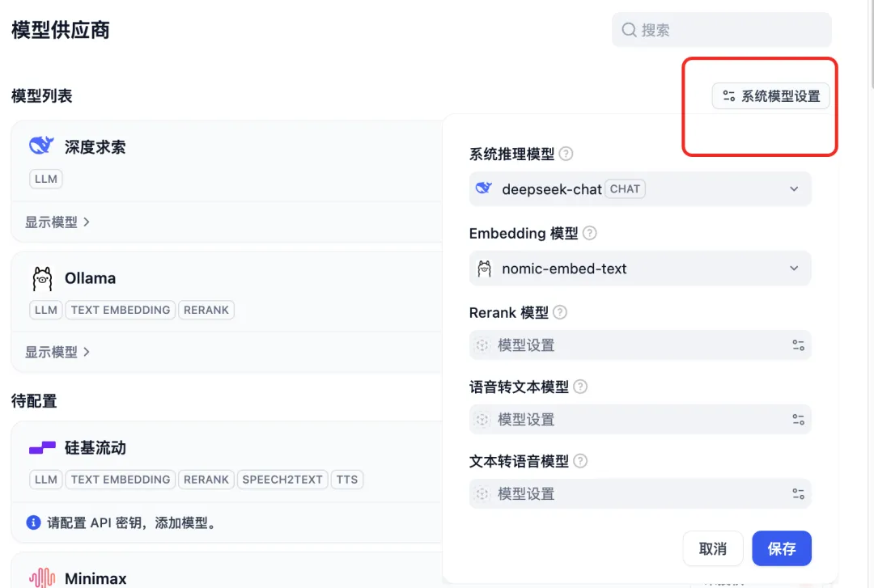Click the SPEECH2TEXT tag under 硅基流动
This screenshot has width=874, height=588.
pyautogui.click(x=282, y=480)
